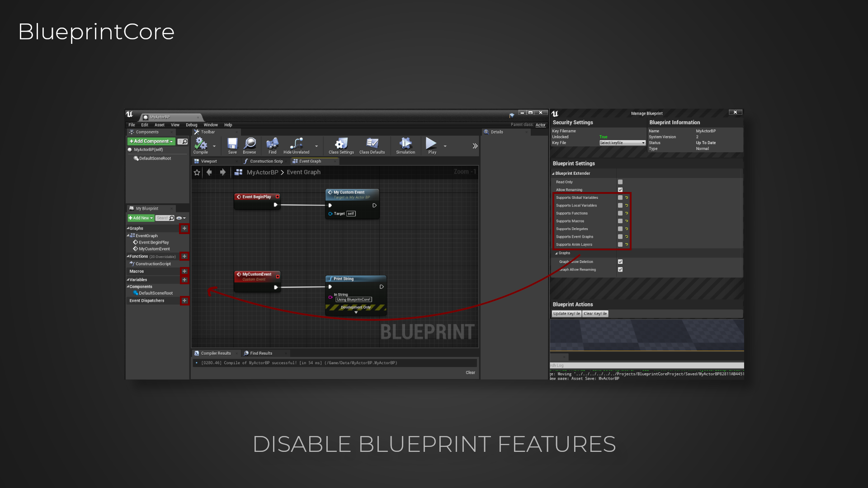Switch to the Viewport tab
The image size is (868, 488).
click(x=208, y=161)
